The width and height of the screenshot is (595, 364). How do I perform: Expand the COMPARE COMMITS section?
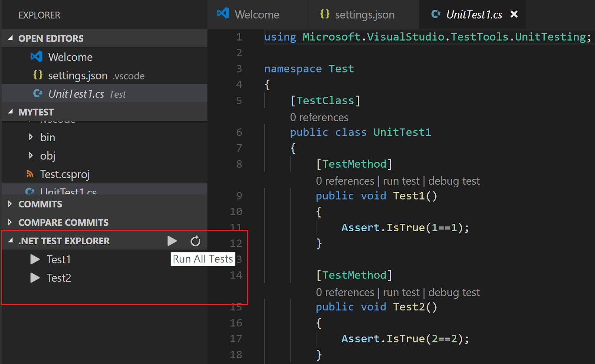9,222
